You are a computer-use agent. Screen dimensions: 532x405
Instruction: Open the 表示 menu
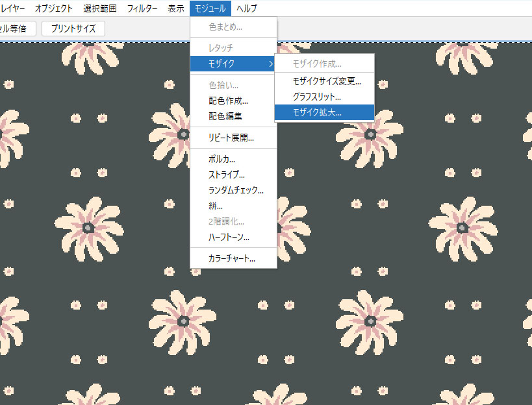(175, 8)
